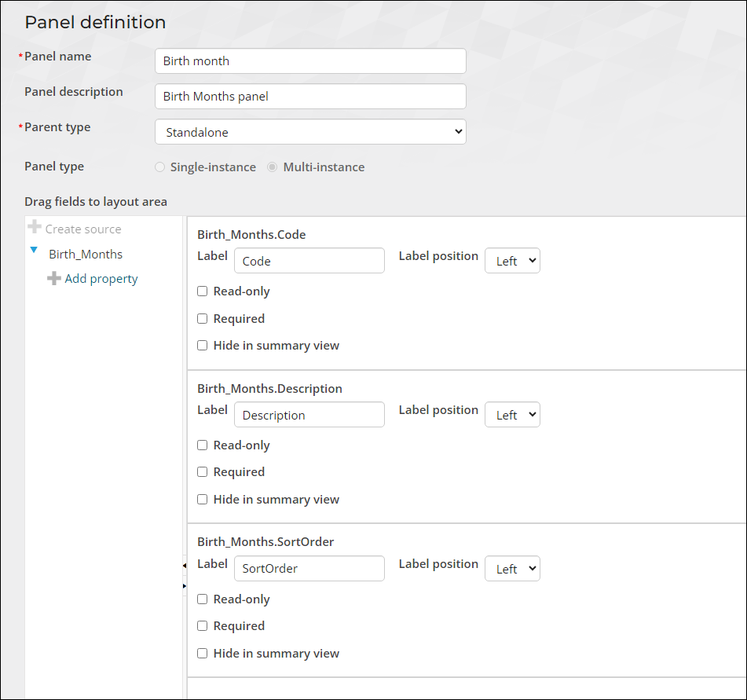Screen dimensions: 747x700
Task: Click the Panel definition title
Action: pos(95,23)
